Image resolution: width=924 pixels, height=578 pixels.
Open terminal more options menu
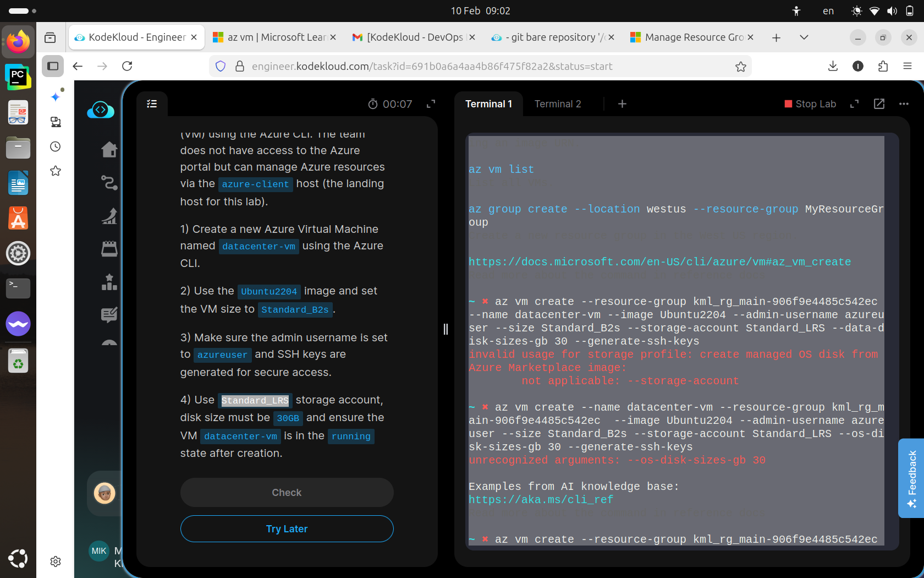pyautogui.click(x=904, y=104)
